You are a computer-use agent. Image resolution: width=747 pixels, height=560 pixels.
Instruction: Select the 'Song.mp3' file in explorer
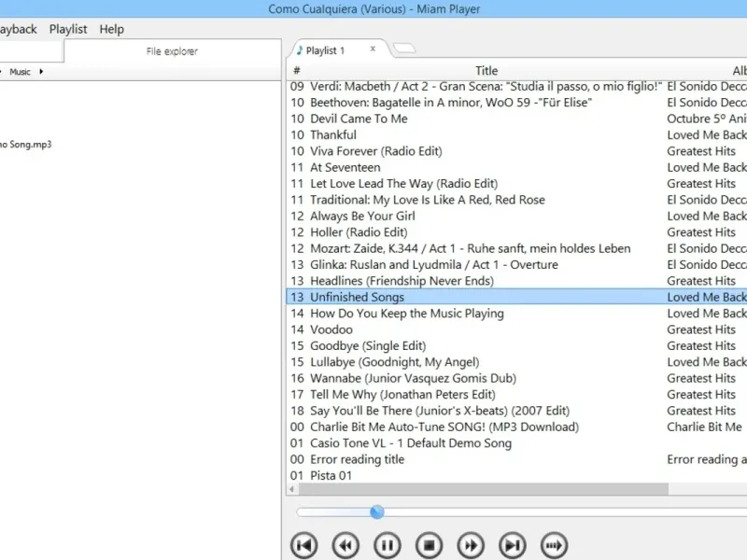pyautogui.click(x=26, y=145)
